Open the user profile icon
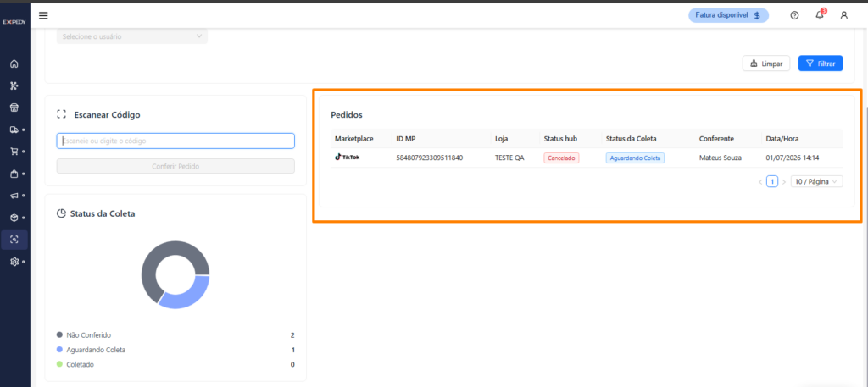 [843, 15]
